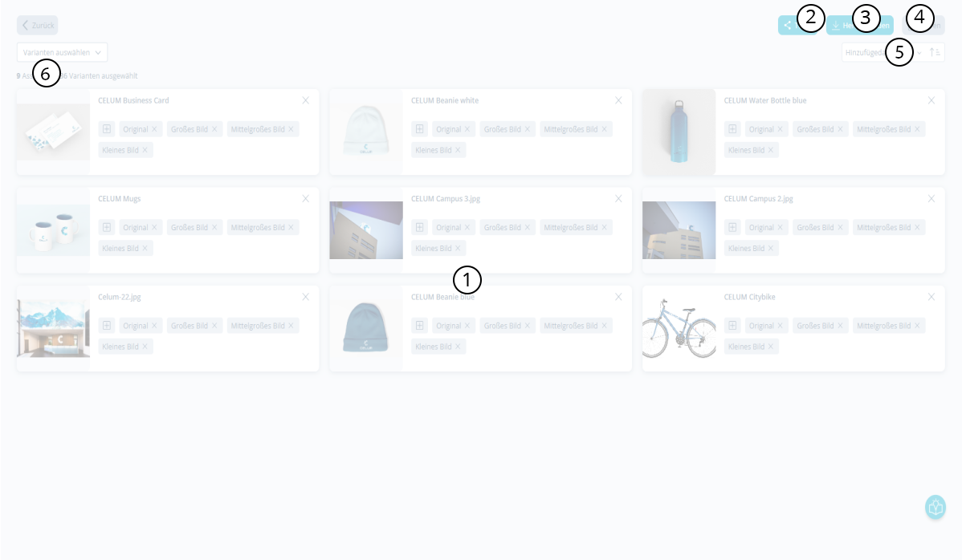962x560 pixels.
Task: Remove CELUM Citybike from the selection
Action: tap(931, 297)
